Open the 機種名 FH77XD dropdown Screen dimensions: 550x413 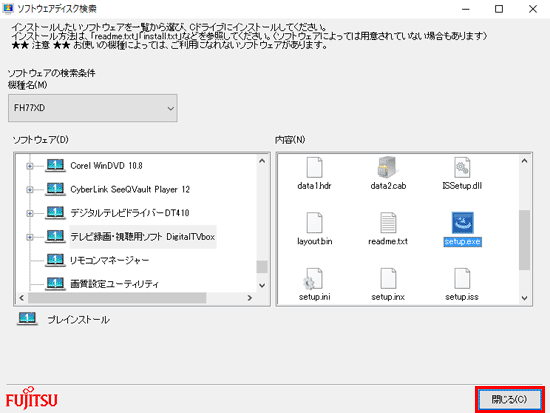93,108
